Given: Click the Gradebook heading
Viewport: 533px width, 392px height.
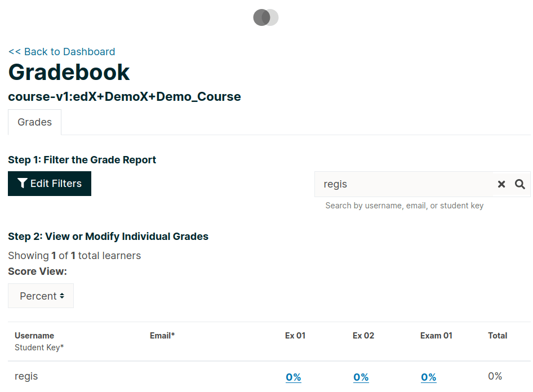Looking at the screenshot, I should tap(69, 72).
